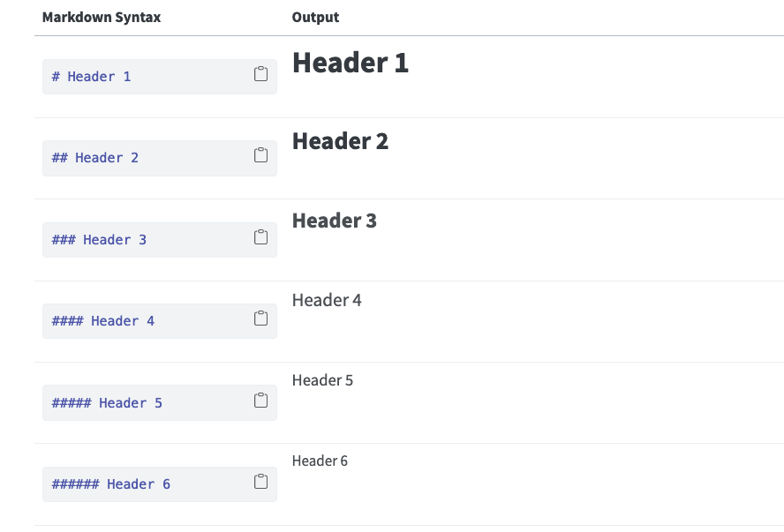Copy the '### Header 3' code snippet
784x532 pixels.
tap(260, 236)
